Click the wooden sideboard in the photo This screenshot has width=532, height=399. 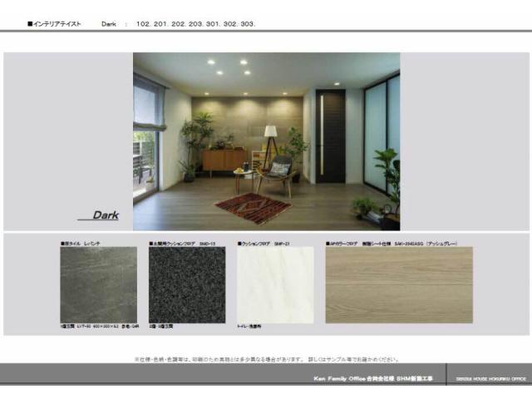coord(224,160)
